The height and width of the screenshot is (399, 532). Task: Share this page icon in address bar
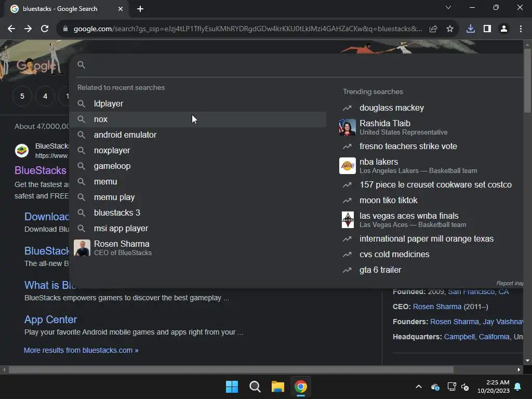click(433, 29)
